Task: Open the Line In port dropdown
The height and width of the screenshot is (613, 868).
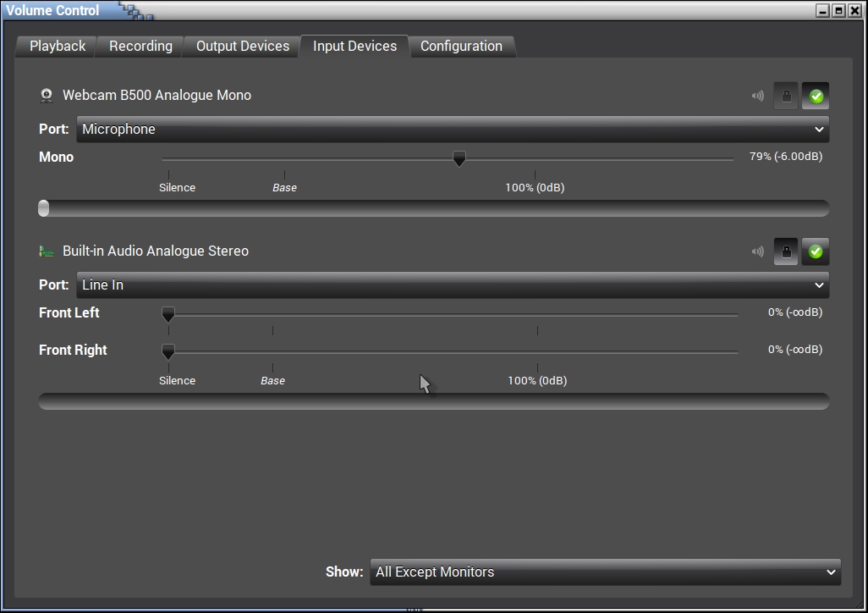Action: click(453, 285)
